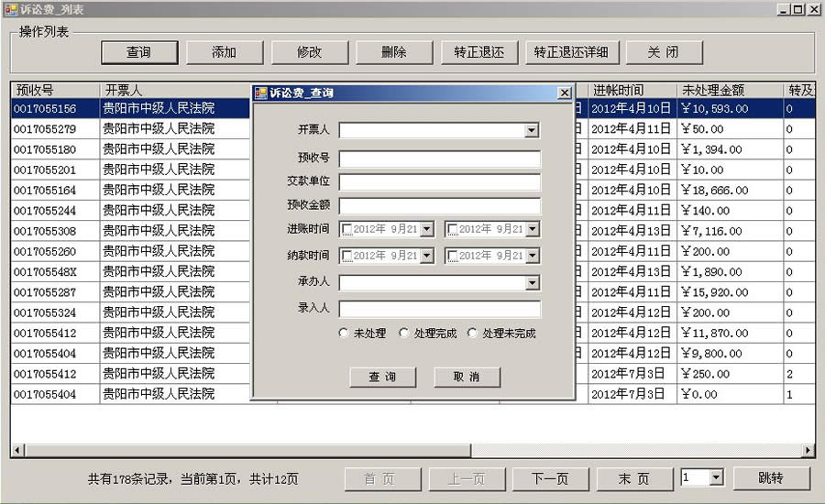Sort by the 未处理金额 column header
This screenshot has height=504, width=825.
click(x=731, y=90)
